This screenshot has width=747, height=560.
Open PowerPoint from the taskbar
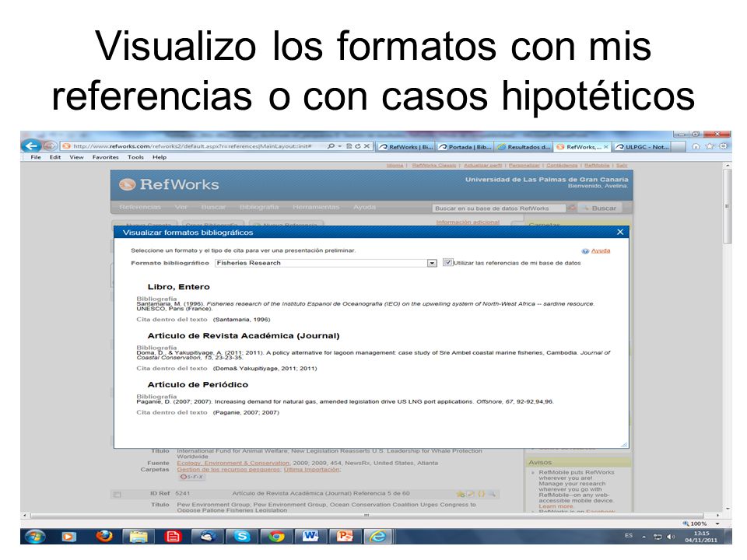coord(345,537)
